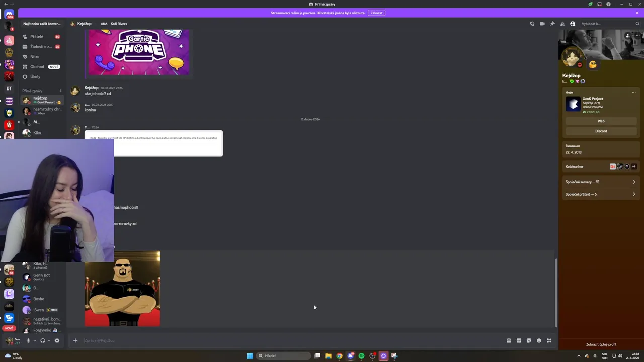This screenshot has width=644, height=362.
Task: Toggle microphone mute
Action: [x=28, y=340]
